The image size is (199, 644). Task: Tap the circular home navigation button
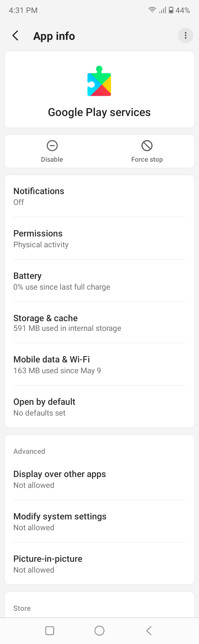coord(99,631)
